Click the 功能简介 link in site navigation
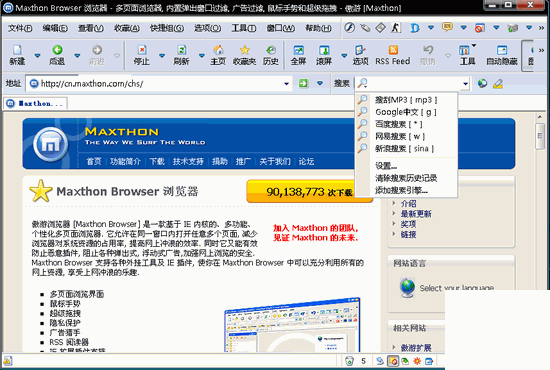Viewport: 550px width, 370px height. 125,161
